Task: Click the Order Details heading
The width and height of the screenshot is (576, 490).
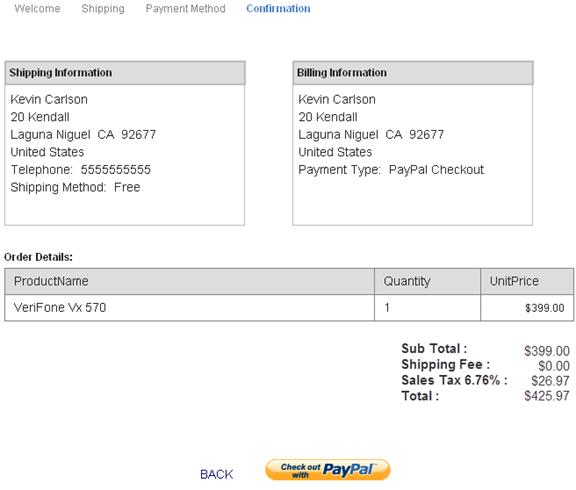Action: tap(38, 257)
